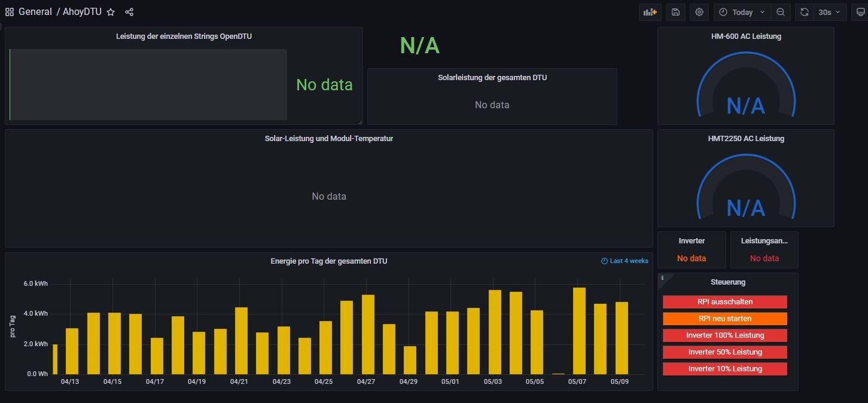Zoom out the time range

[781, 12]
